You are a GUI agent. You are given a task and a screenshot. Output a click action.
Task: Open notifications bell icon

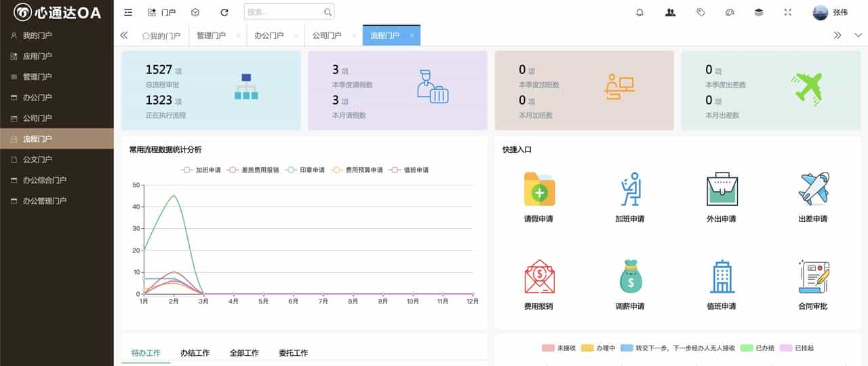(639, 12)
